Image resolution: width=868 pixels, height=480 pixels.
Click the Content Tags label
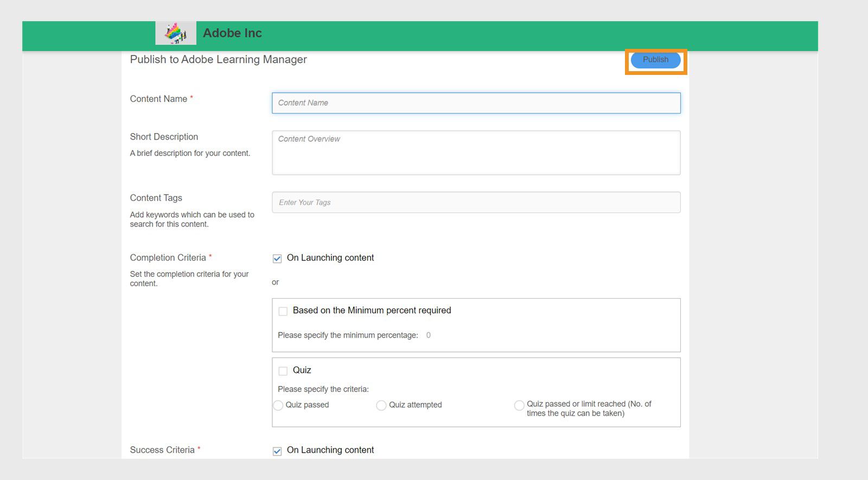156,198
